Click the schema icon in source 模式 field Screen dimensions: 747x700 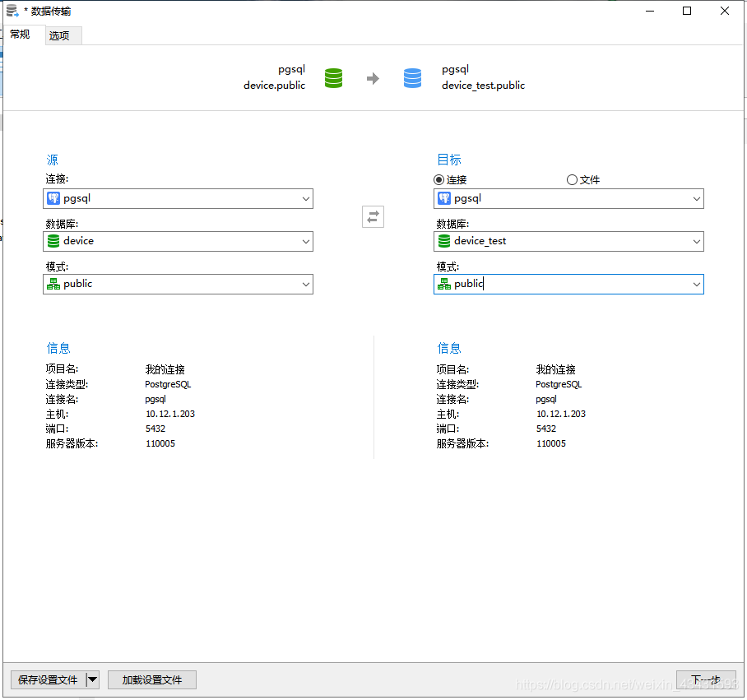click(x=53, y=284)
